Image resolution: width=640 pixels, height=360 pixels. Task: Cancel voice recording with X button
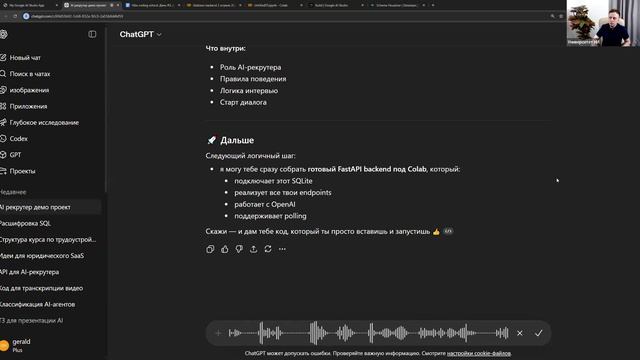(520, 333)
